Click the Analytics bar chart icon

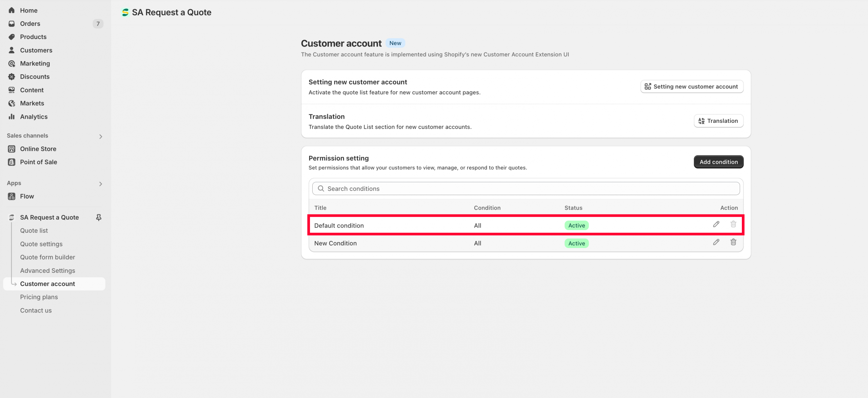[12, 116]
